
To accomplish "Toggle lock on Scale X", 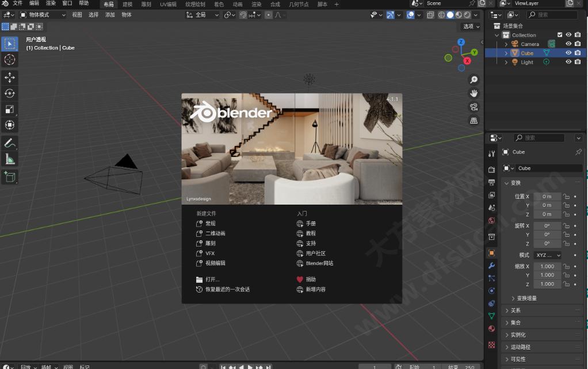I will (x=566, y=266).
